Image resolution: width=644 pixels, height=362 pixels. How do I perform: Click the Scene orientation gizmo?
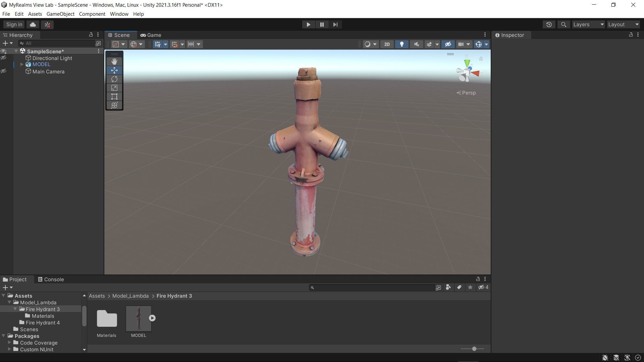pos(468,71)
